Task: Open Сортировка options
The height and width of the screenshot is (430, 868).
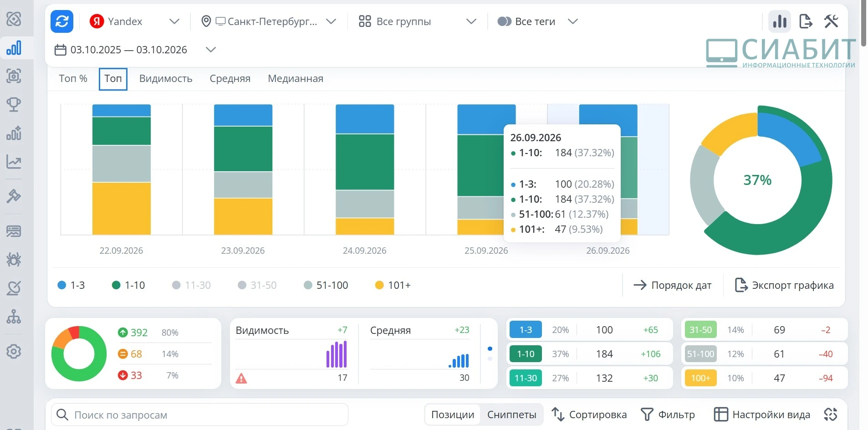Action: click(x=589, y=415)
